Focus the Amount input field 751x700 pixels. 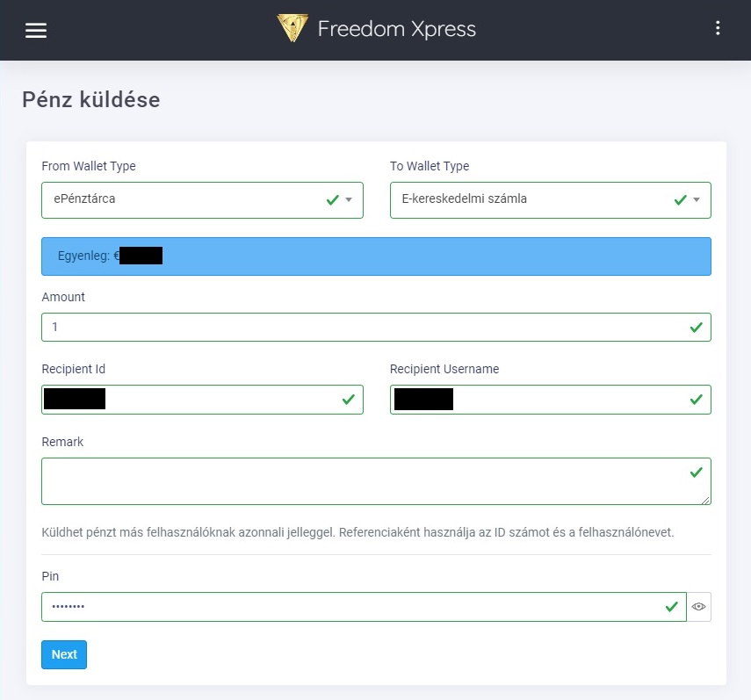[x=351, y=327]
